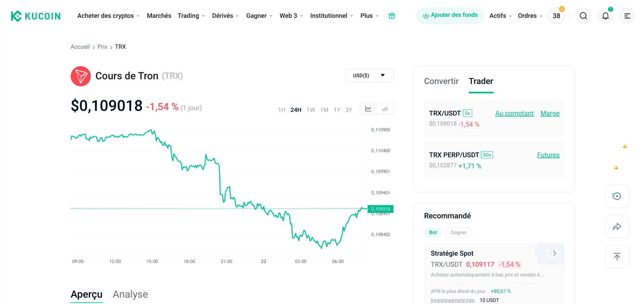
Task: Open Futures trading link
Action: click(548, 155)
